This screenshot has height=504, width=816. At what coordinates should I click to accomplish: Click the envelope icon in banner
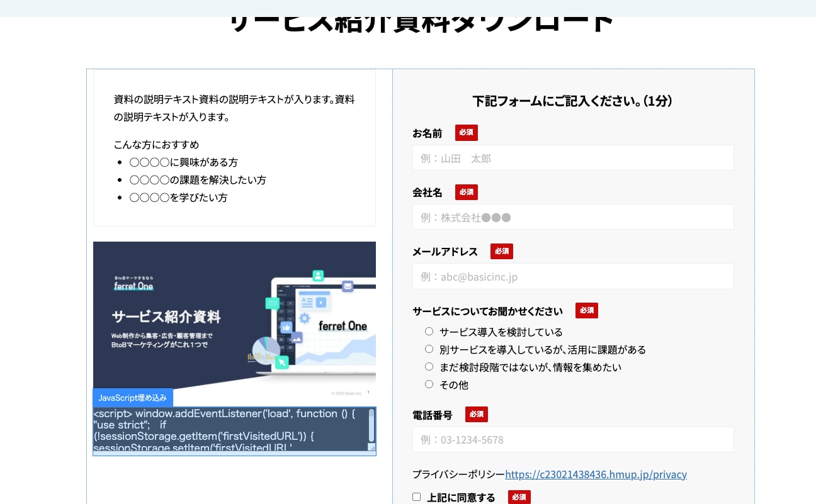pyautogui.click(x=348, y=286)
